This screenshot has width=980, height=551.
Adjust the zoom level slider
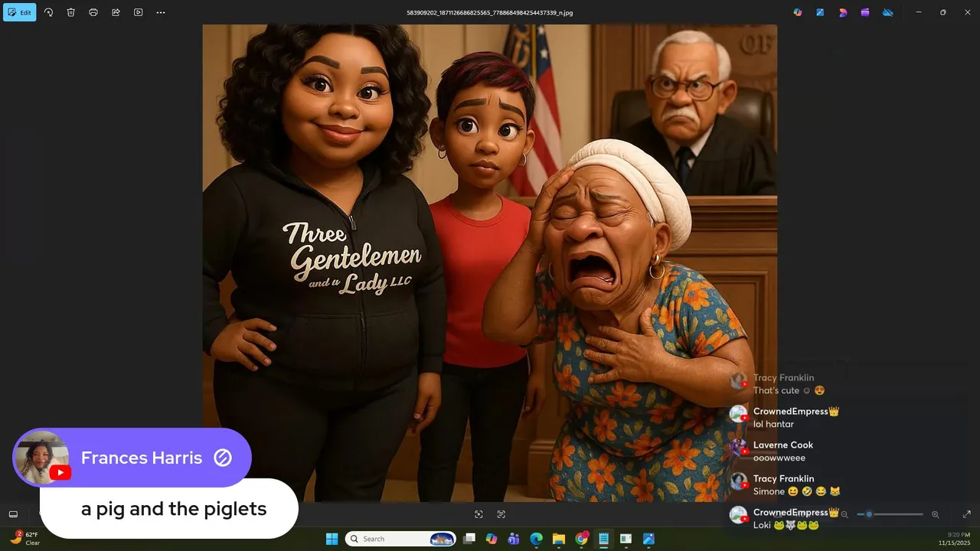coord(890,514)
